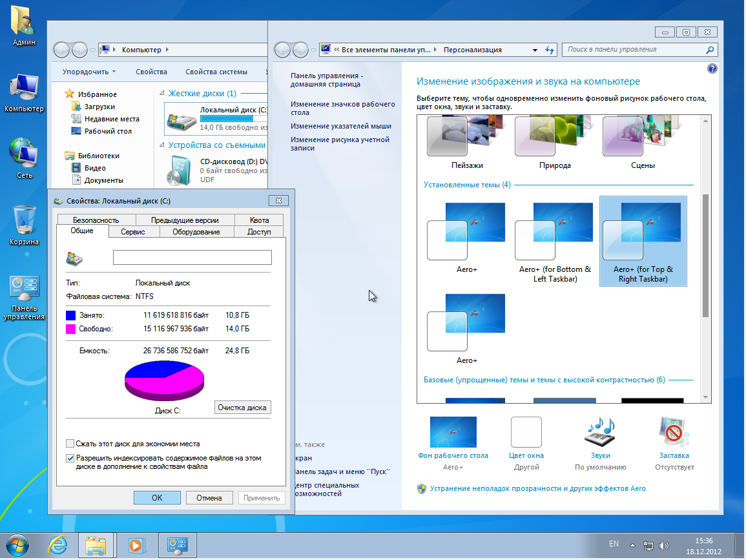This screenshot has height=560, width=746.
Task: Click Свойства системы in explorer toolbar
Action: pos(216,72)
